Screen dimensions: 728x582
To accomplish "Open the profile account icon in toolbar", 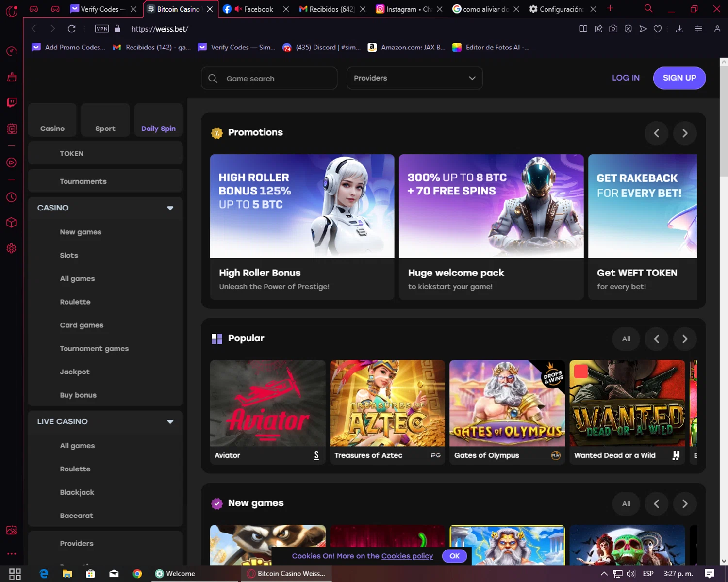I will 717,29.
